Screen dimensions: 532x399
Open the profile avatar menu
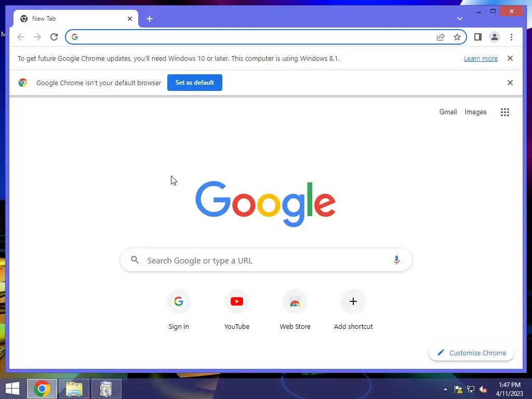pyautogui.click(x=495, y=37)
